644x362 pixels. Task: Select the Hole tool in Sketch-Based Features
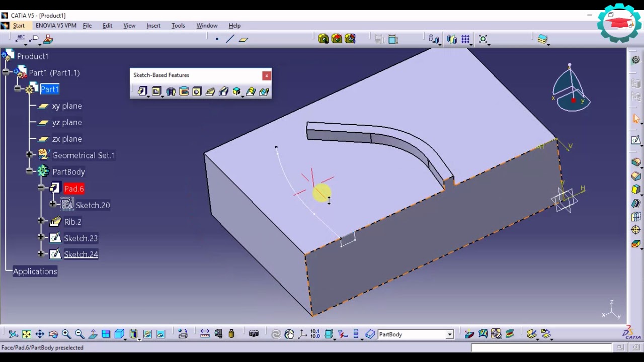(x=197, y=92)
